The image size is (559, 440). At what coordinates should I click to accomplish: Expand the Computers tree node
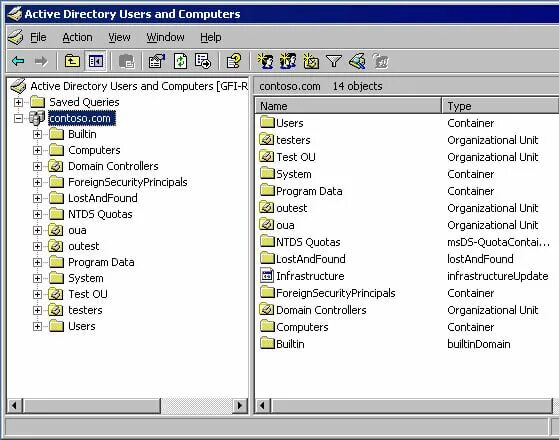pos(37,150)
